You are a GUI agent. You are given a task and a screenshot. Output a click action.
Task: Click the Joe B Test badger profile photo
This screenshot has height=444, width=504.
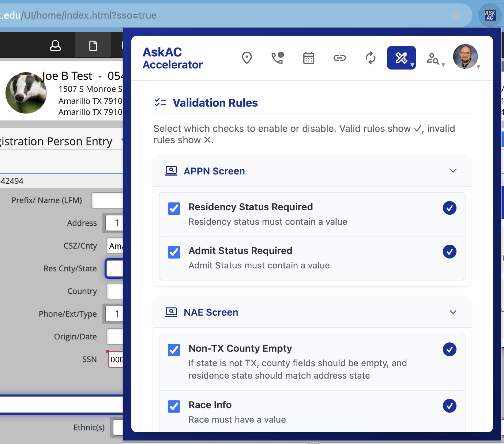(x=26, y=93)
